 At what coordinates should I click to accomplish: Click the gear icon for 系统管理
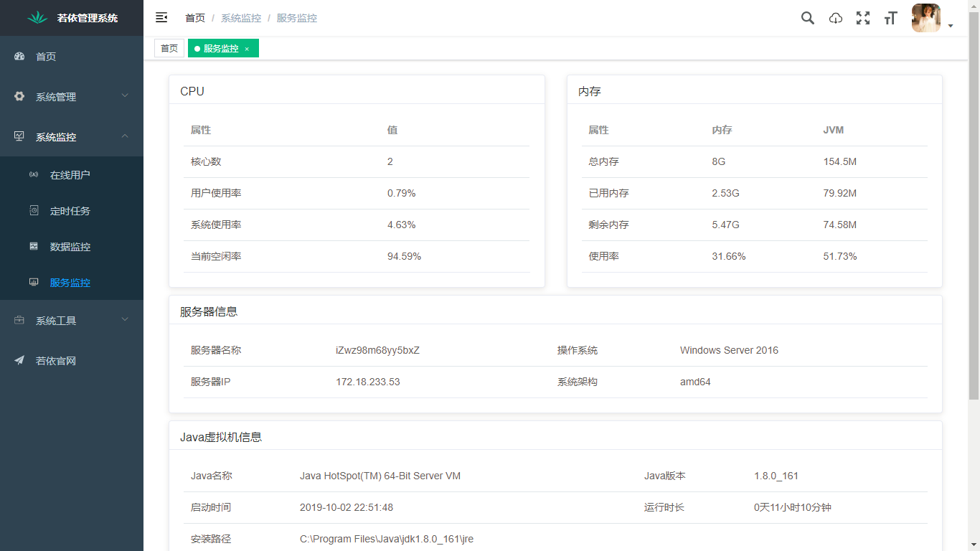[19, 96]
